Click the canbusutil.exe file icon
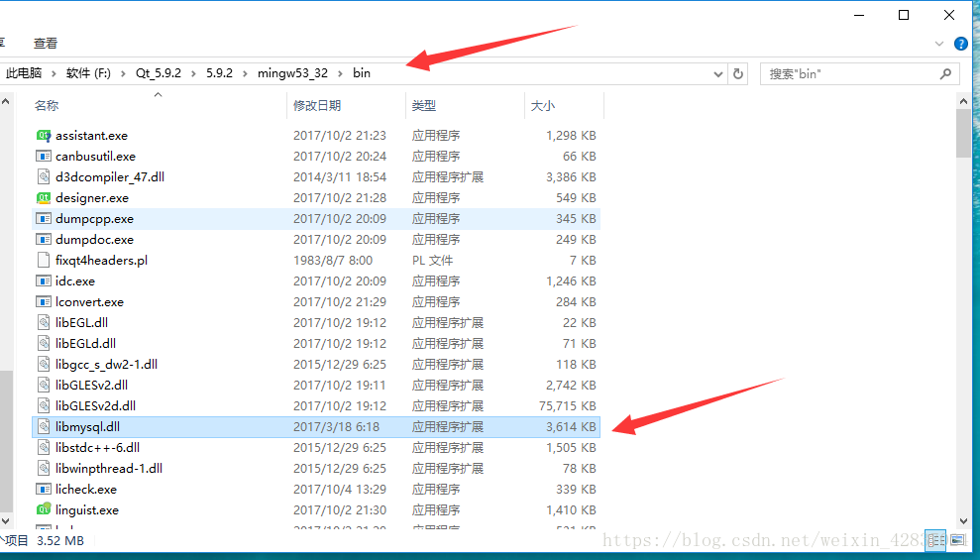 tap(44, 157)
